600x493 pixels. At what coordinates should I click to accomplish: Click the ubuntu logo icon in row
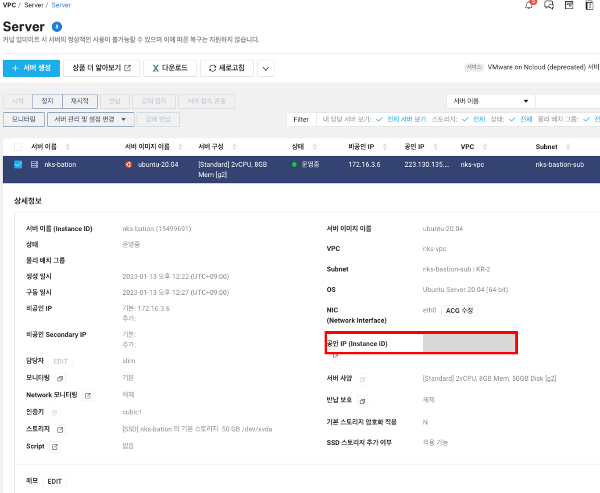[x=129, y=165]
